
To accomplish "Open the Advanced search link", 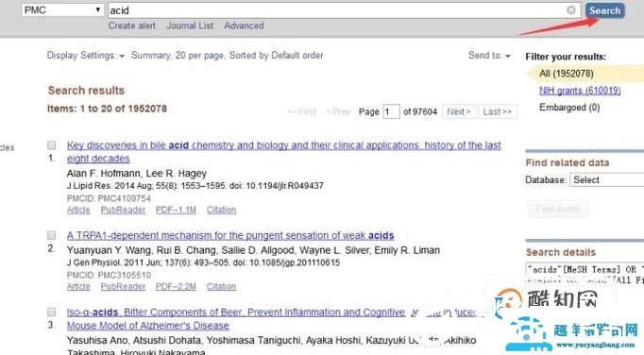I will coord(244,25).
